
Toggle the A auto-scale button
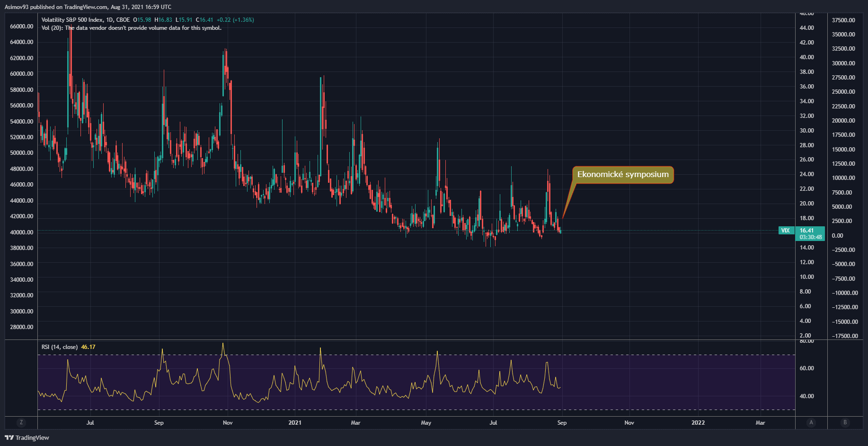point(811,422)
